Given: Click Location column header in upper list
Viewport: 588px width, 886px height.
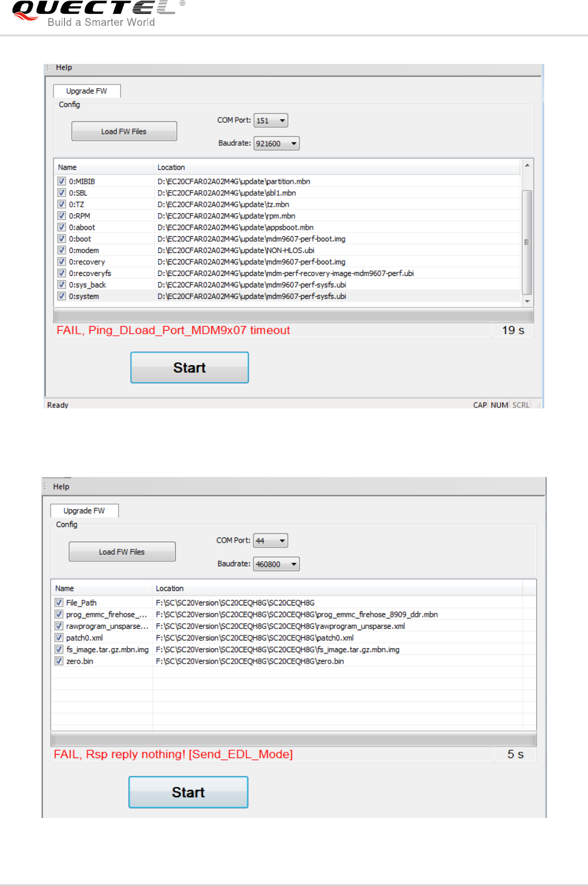Looking at the screenshot, I should pos(337,167).
